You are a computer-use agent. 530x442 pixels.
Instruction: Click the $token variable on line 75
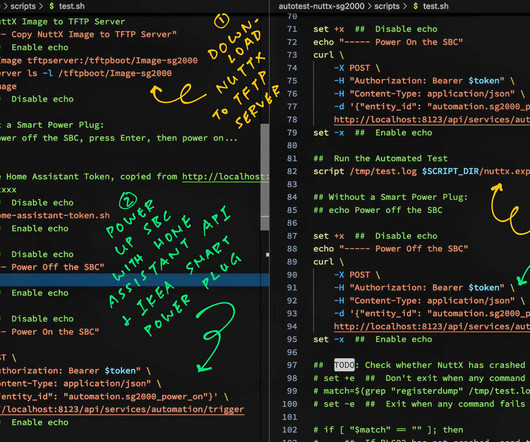pyautogui.click(x=484, y=81)
